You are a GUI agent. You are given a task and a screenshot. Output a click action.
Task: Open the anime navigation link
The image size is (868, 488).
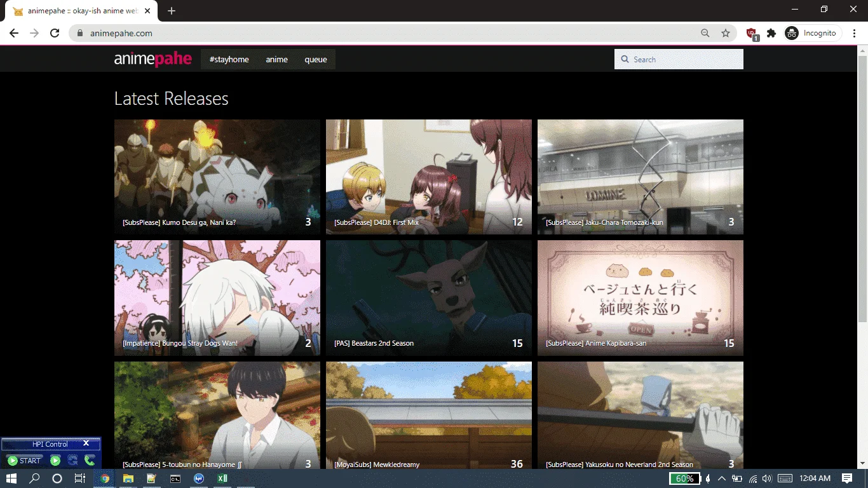(x=276, y=59)
